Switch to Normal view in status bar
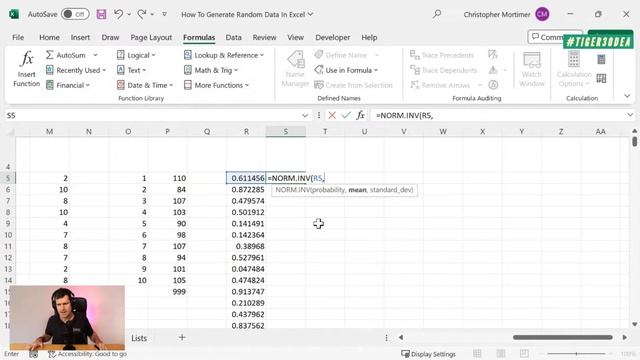This screenshot has width=640, height=360. tap(477, 353)
